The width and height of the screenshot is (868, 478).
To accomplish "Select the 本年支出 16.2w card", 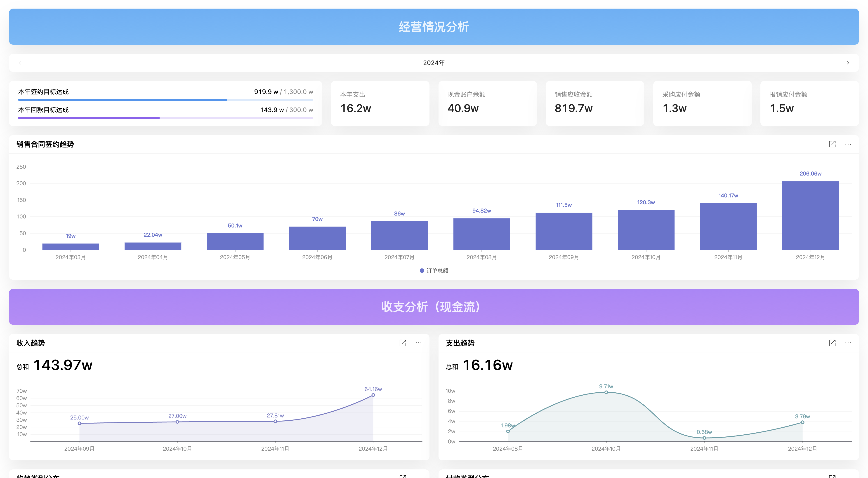I will click(380, 103).
